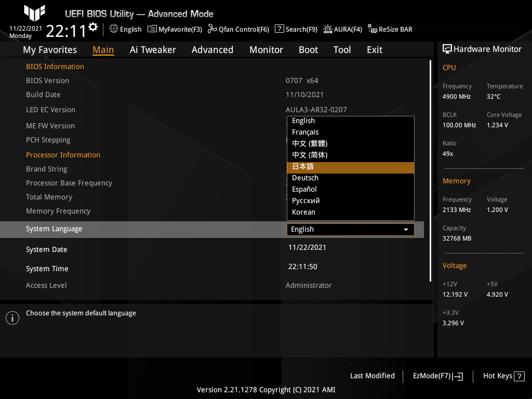Click the Qfan Control fan icon
Screen dimensions: 532x399
[212, 29]
